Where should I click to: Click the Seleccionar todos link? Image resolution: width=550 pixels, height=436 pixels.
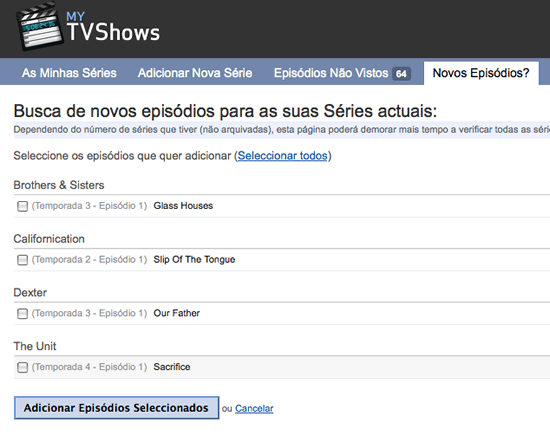pos(282,156)
